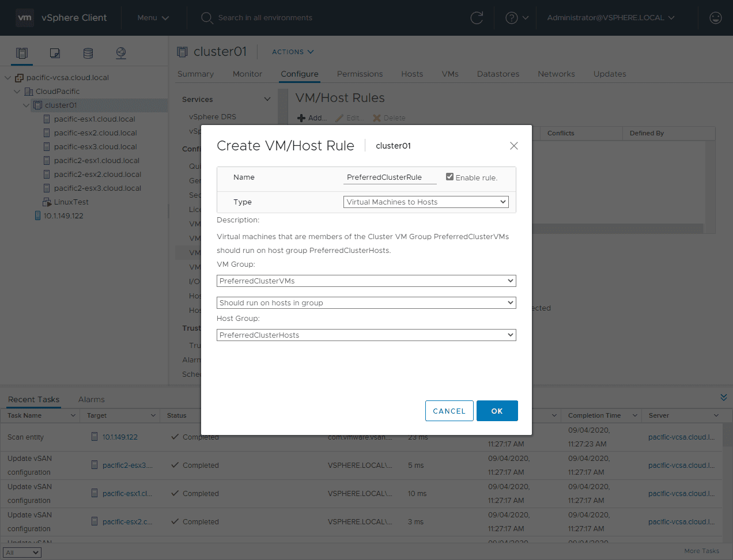
Task: Open the More Tasks link
Action: 701,551
